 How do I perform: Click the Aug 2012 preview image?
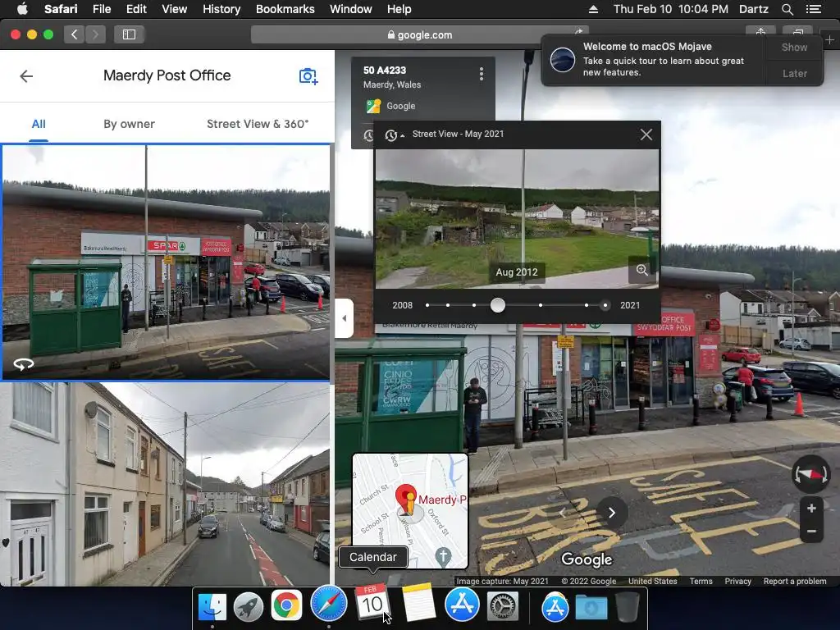click(x=517, y=218)
